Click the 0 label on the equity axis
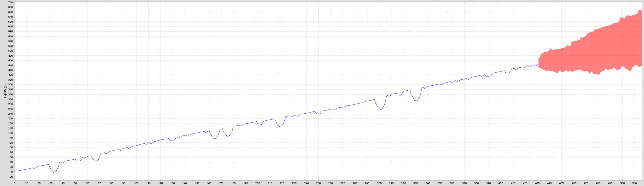The height and width of the screenshot is (186, 644). (12, 172)
